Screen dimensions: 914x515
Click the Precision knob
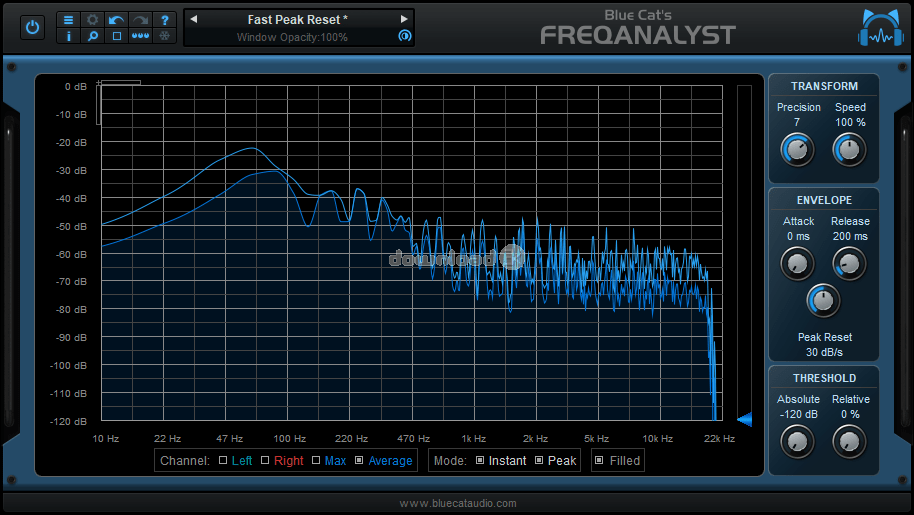coord(797,150)
